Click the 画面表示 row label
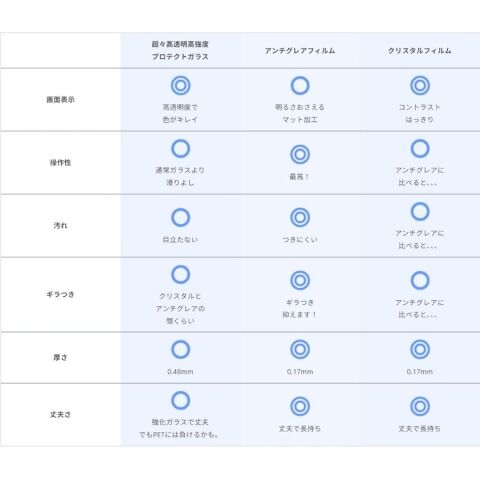This screenshot has height=480, width=480. (x=60, y=99)
